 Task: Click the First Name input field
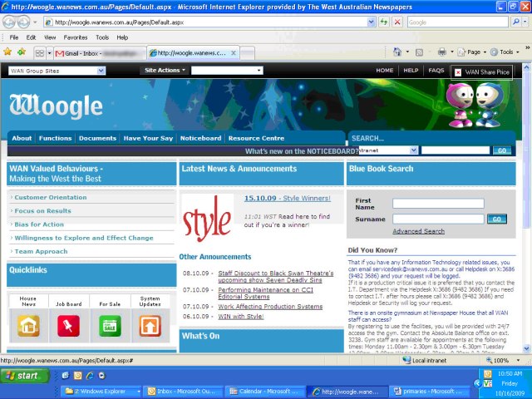[438, 203]
